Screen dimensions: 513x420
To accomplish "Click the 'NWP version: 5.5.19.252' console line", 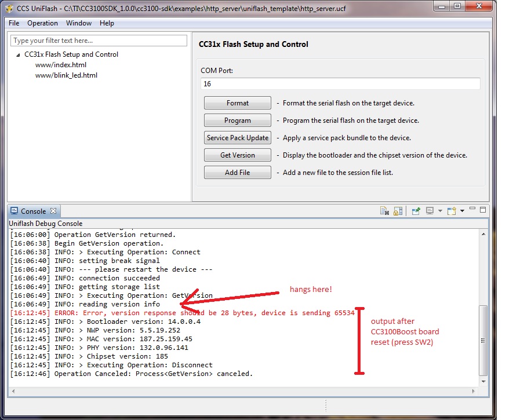I will [x=95, y=330].
